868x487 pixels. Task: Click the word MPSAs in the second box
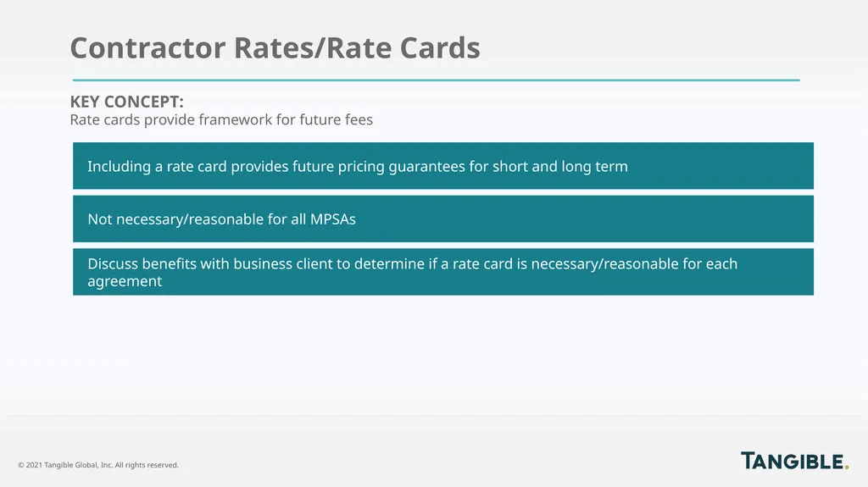click(x=332, y=219)
